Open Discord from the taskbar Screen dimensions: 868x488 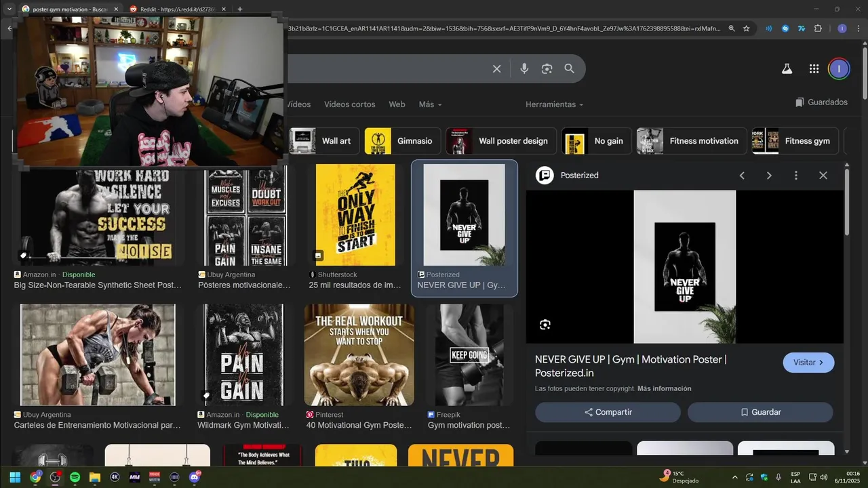pos(194,477)
